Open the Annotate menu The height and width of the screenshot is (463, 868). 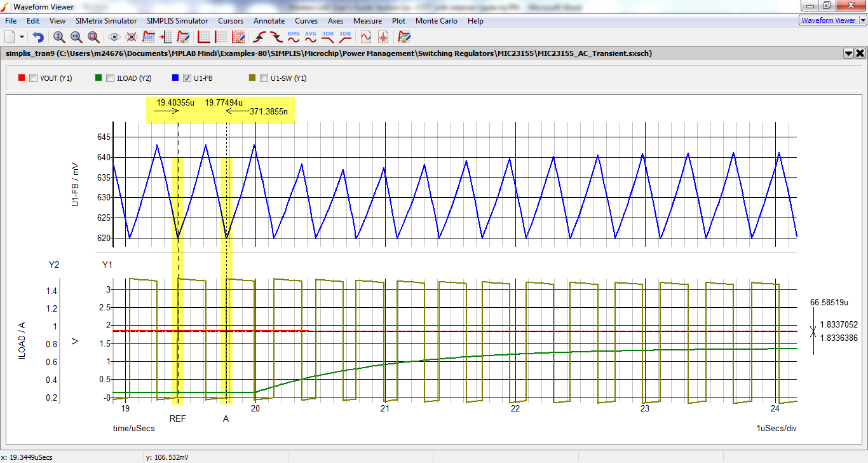(269, 21)
